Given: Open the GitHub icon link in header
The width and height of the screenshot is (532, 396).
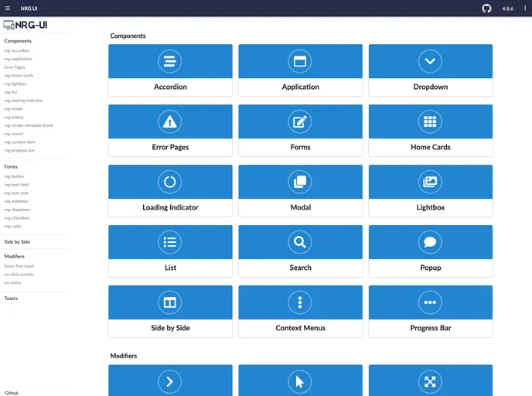Looking at the screenshot, I should 486,9.
